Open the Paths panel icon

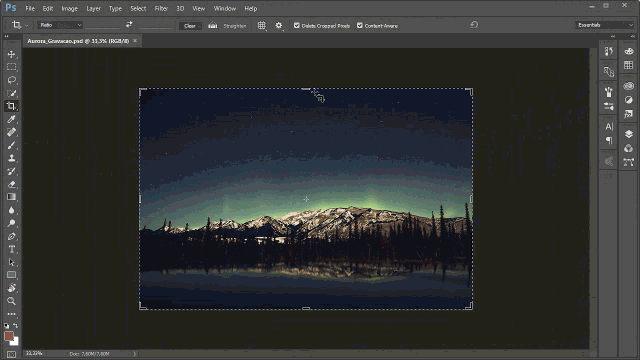[629, 162]
